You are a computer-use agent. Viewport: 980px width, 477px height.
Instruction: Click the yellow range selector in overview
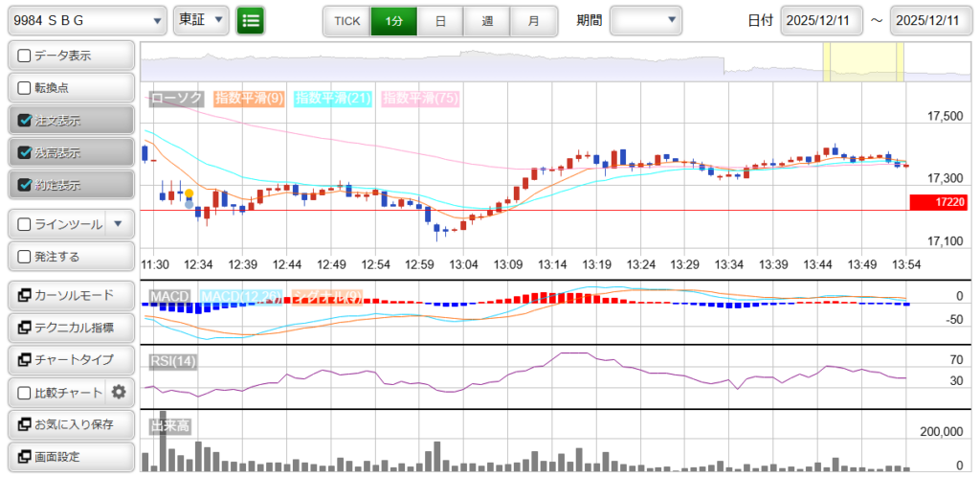pyautogui.click(x=863, y=61)
